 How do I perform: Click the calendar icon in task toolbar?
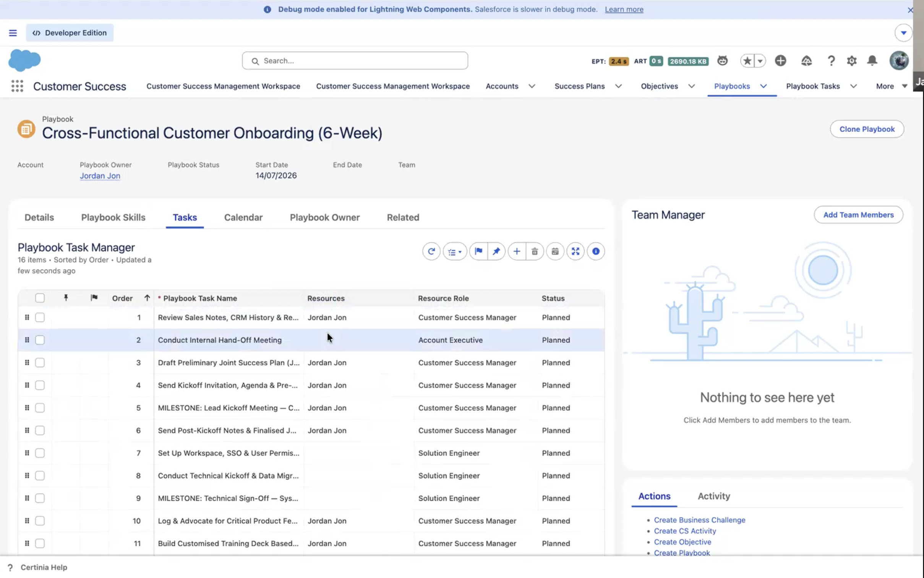pyautogui.click(x=555, y=251)
